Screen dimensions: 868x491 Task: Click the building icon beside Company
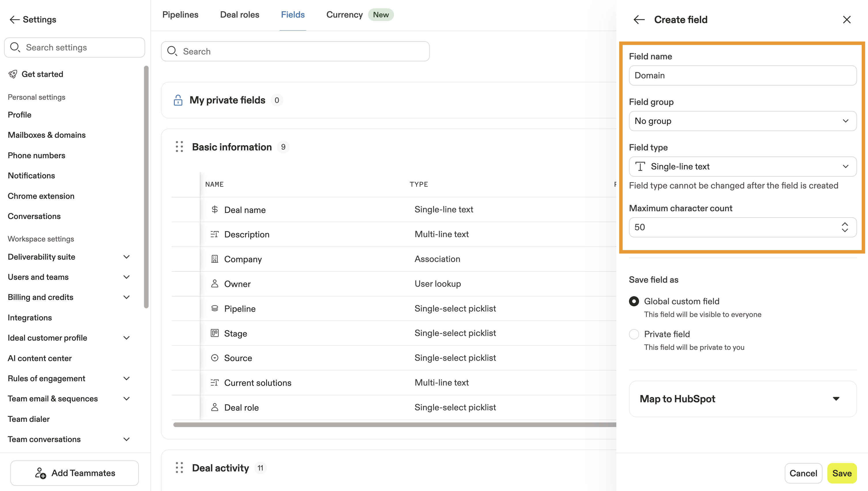click(215, 259)
